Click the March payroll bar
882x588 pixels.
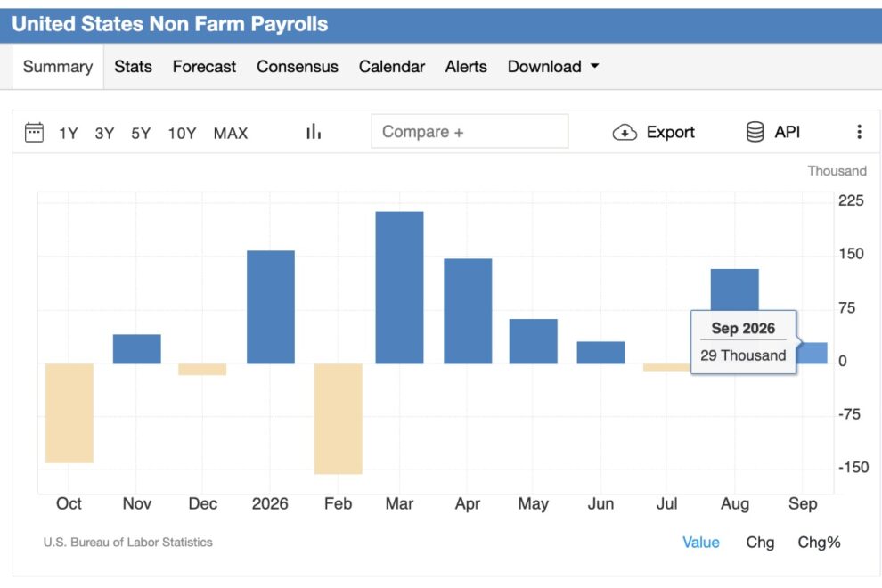coord(399,288)
